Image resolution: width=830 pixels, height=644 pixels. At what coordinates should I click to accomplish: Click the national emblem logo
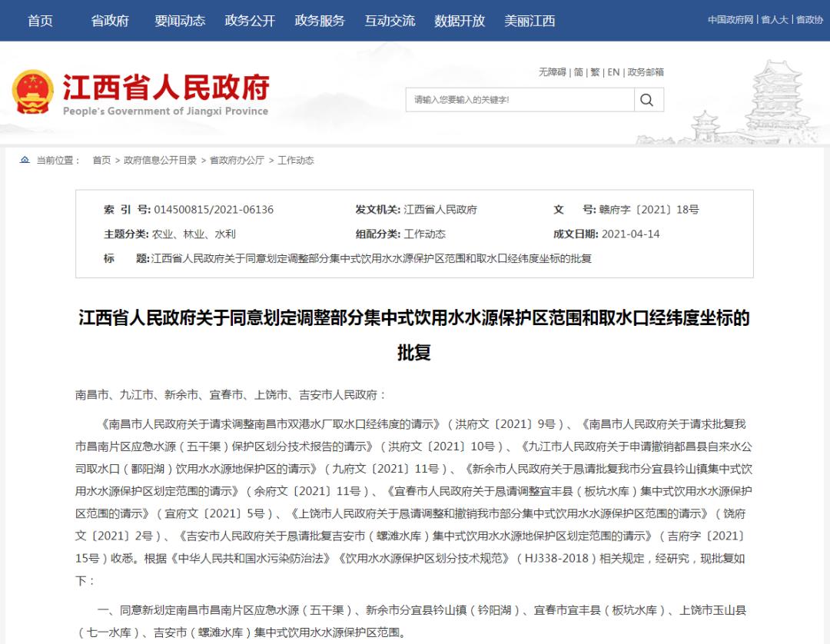pos(33,91)
